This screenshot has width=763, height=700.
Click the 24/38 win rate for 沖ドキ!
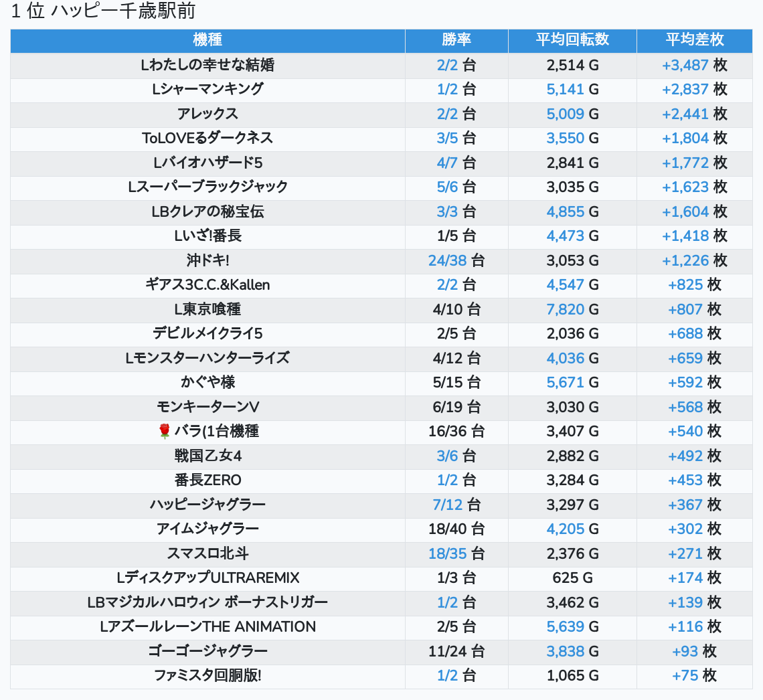(448, 261)
